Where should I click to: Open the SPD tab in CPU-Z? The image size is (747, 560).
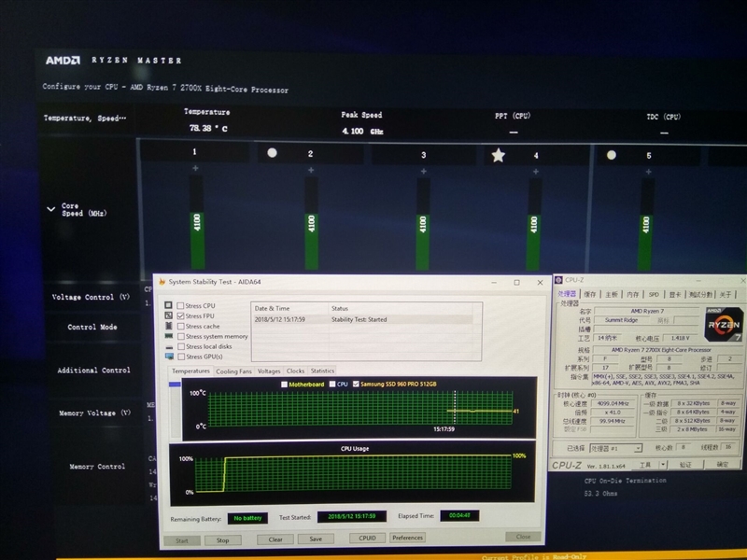pyautogui.click(x=654, y=295)
